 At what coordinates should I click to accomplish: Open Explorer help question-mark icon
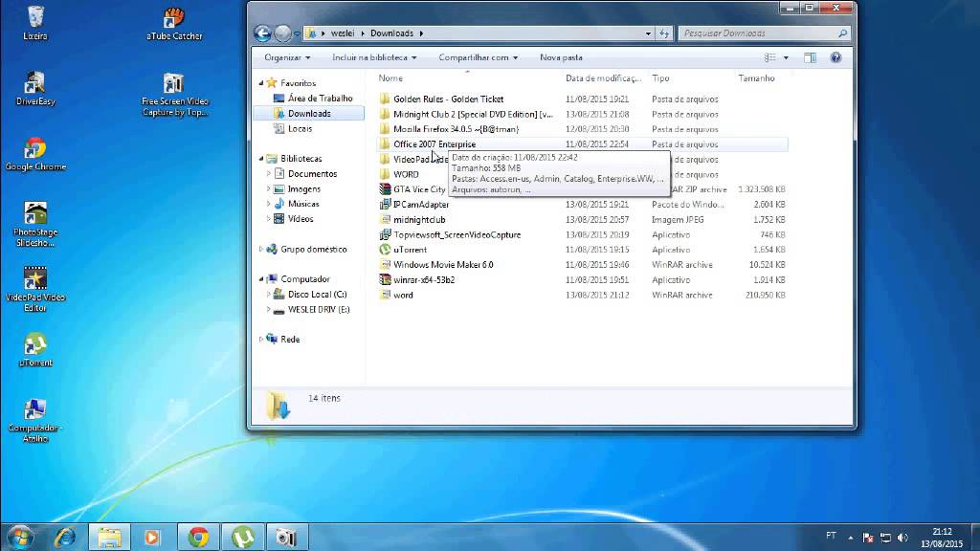pos(835,57)
